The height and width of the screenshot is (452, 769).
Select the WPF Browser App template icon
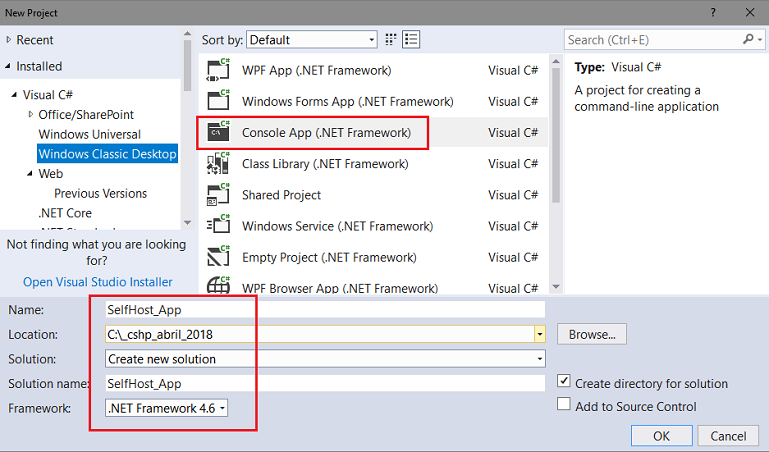pyautogui.click(x=218, y=285)
